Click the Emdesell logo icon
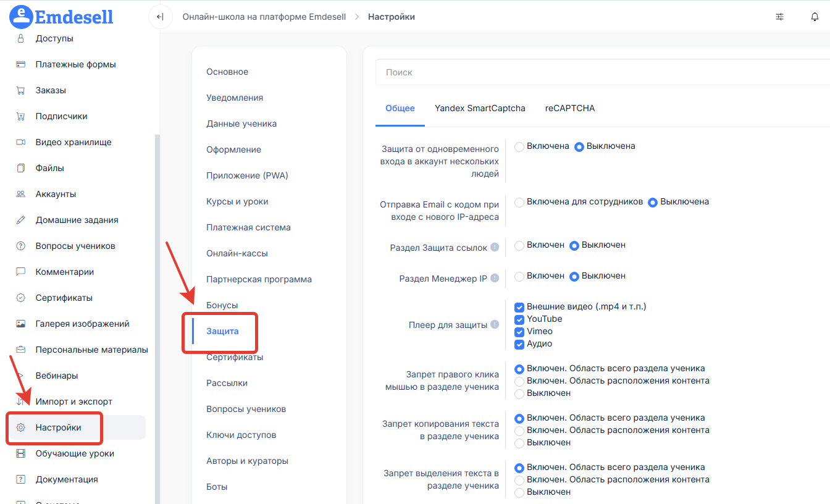The height and width of the screenshot is (504, 830). pos(21,17)
